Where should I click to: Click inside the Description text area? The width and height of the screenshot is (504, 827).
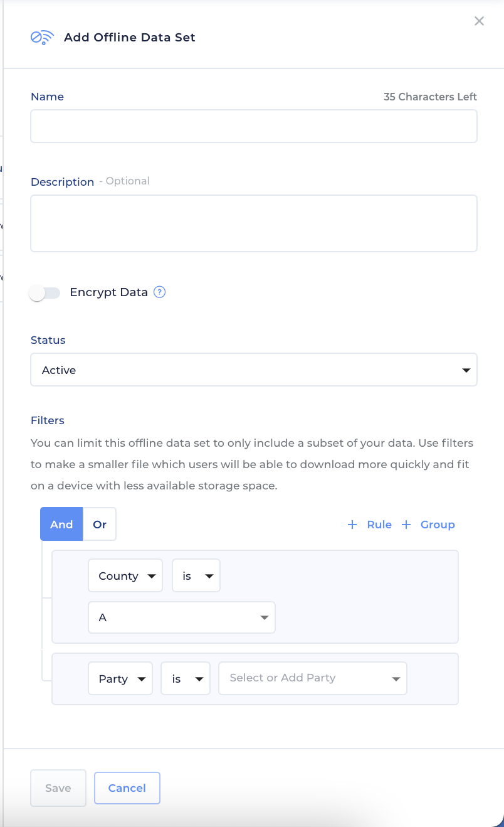click(253, 223)
